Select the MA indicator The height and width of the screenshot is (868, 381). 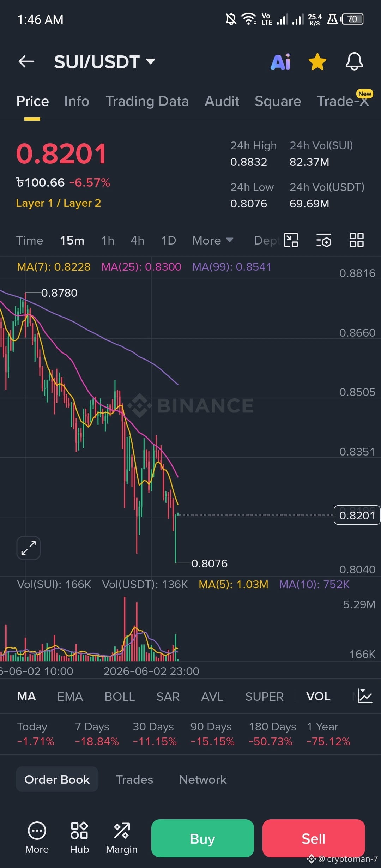pos(26,697)
